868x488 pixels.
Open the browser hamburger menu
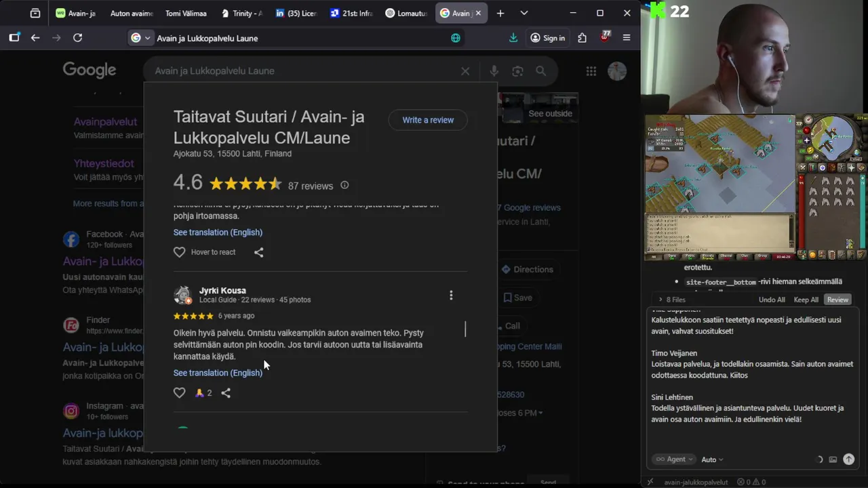point(627,38)
